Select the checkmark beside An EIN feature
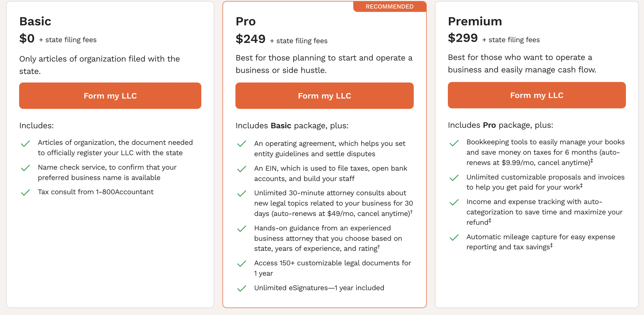Viewport: 644px width, 315px height. click(242, 169)
